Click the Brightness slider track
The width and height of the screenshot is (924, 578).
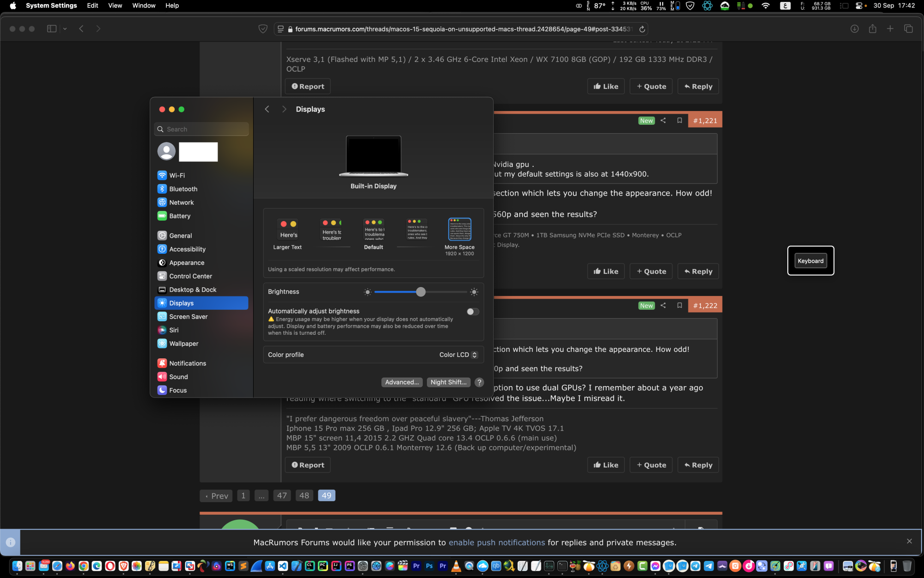(x=444, y=292)
